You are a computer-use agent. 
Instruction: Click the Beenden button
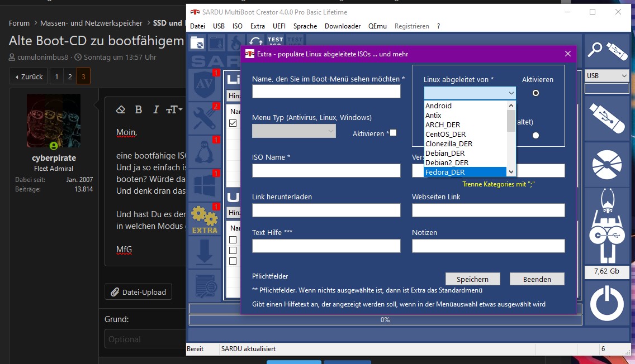pyautogui.click(x=537, y=279)
